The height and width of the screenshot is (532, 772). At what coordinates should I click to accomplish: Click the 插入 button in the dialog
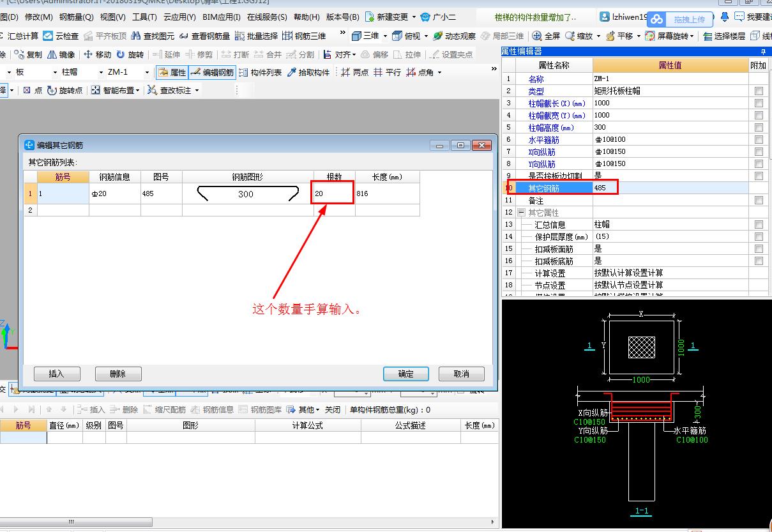(x=57, y=374)
